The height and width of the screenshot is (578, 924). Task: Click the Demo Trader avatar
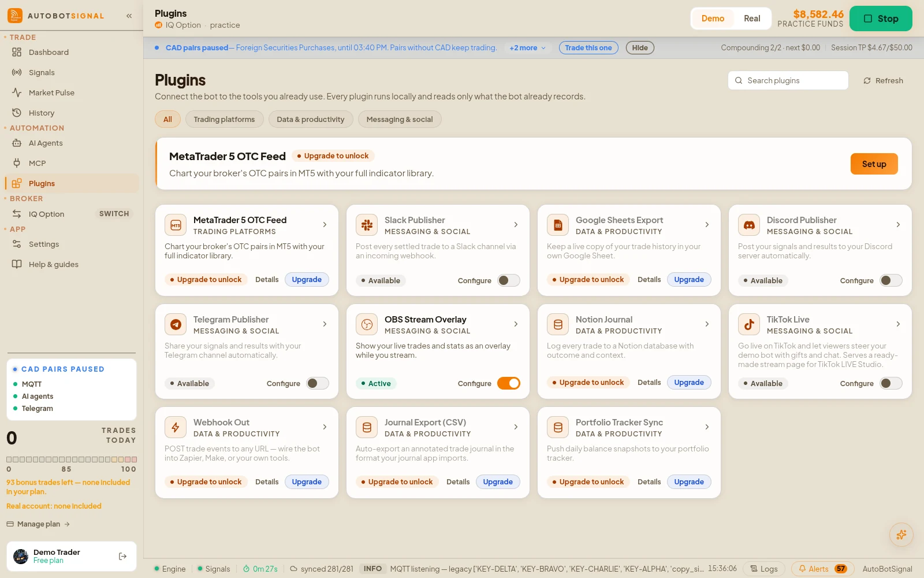pyautogui.click(x=21, y=556)
